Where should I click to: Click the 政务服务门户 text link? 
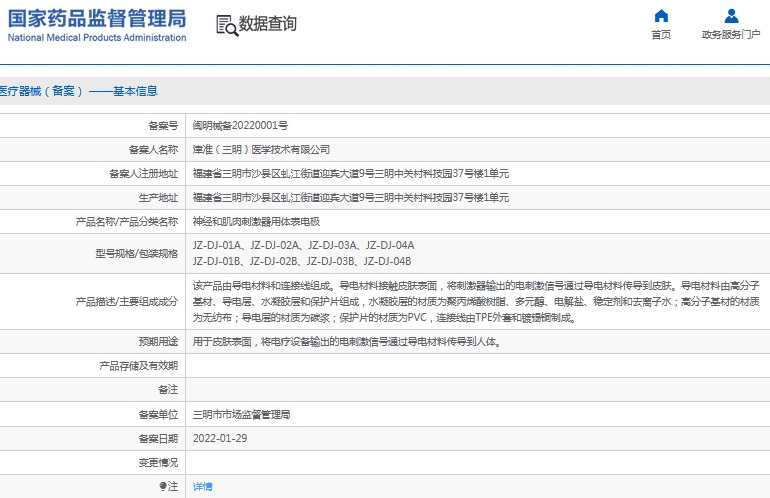[x=731, y=35]
